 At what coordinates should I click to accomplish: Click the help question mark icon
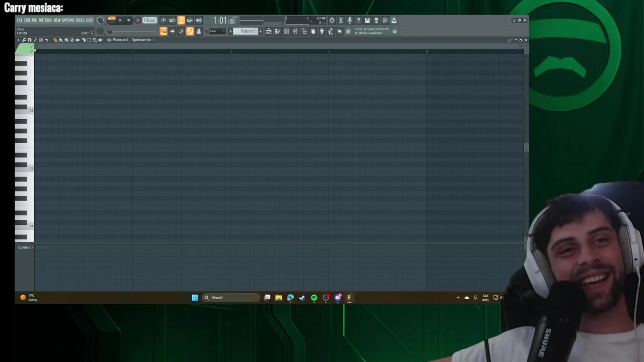(358, 20)
